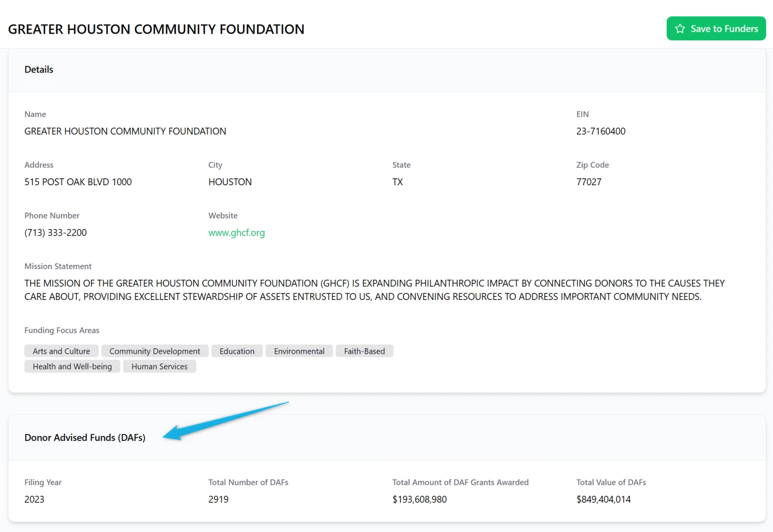
Task: Click the Donor Advised Funds (DAFs) heading
Action: [85, 437]
